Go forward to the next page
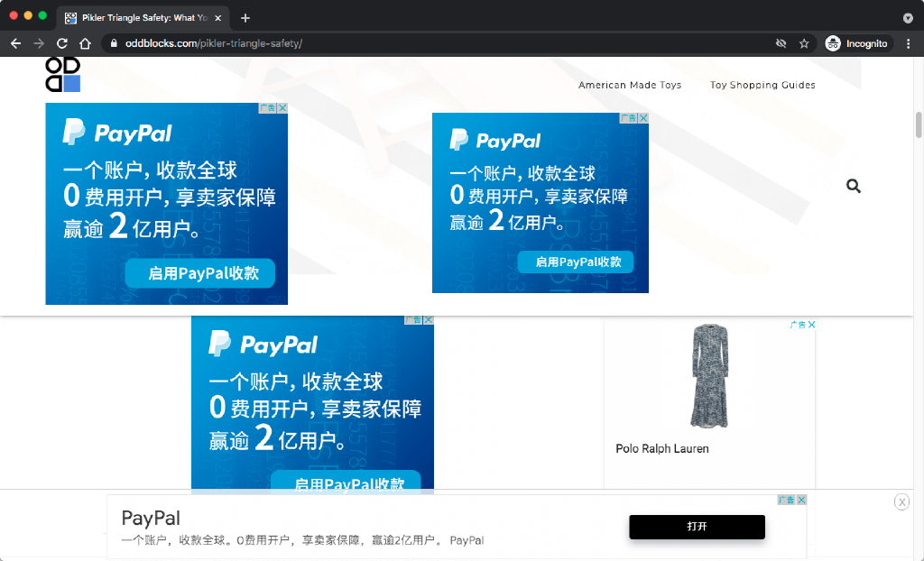Screen dimensions: 924x561 coord(39,43)
